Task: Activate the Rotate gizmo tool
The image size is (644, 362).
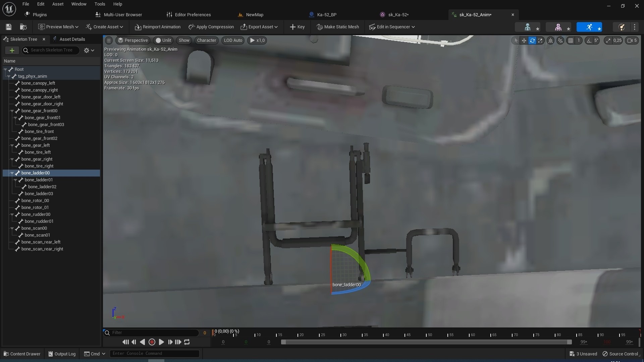Action: coord(532,41)
